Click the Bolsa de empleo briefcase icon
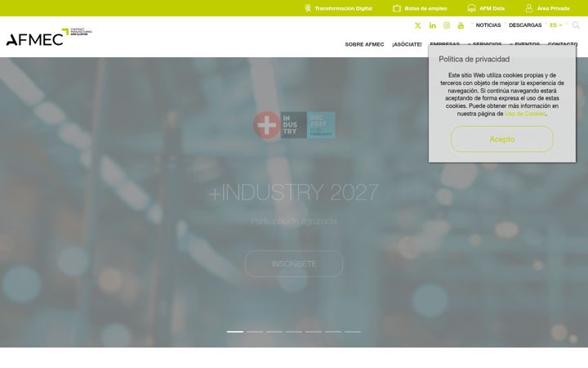 point(397,8)
